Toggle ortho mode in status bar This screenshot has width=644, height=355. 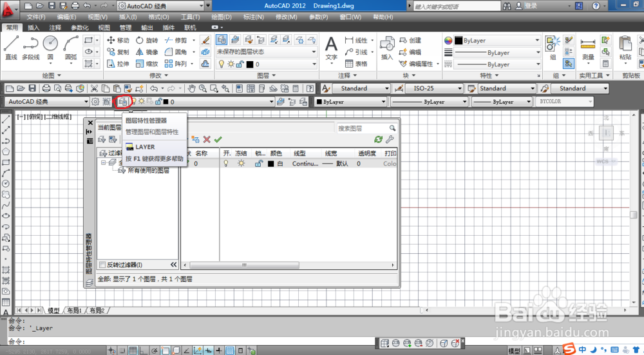pos(144,350)
